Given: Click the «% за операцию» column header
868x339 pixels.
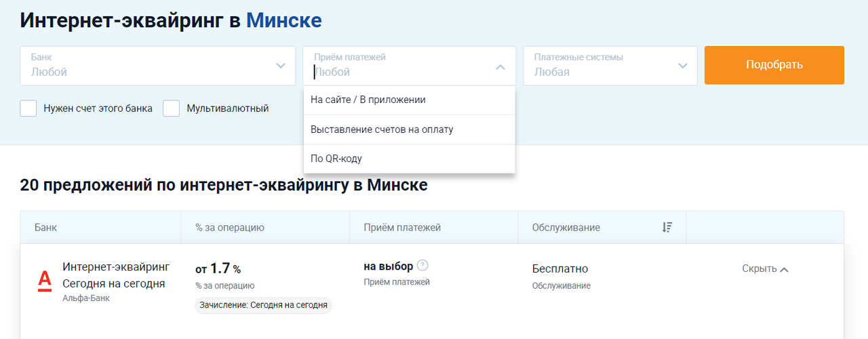Looking at the screenshot, I should coord(230,228).
